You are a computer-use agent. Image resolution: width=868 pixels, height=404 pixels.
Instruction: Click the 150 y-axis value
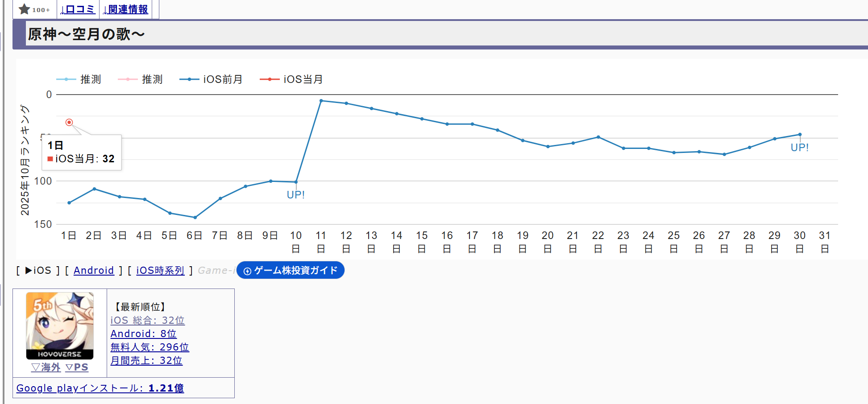(43, 224)
